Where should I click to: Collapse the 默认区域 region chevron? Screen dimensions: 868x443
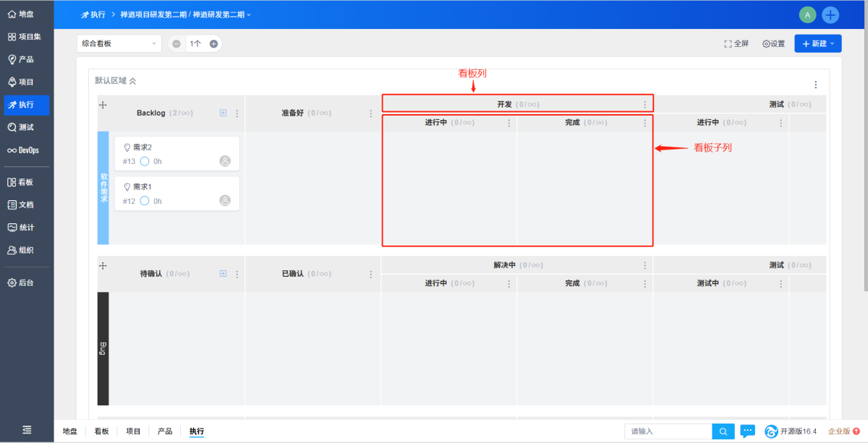[132, 81]
